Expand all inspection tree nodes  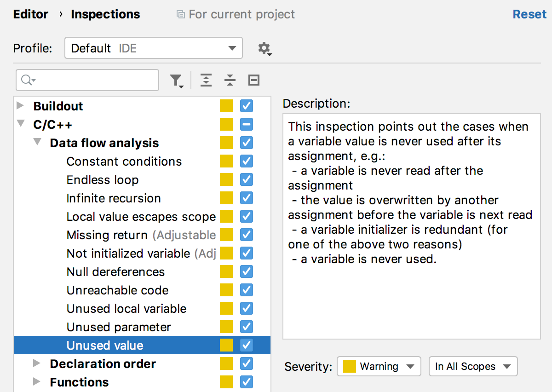pos(206,81)
